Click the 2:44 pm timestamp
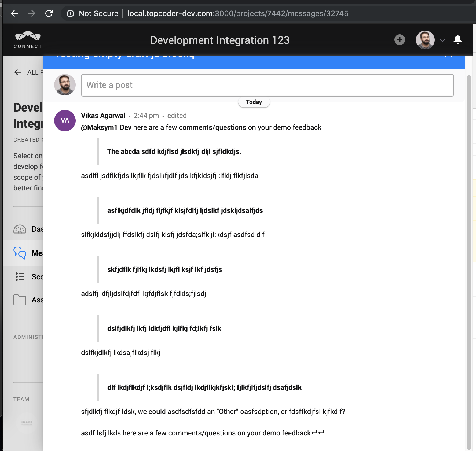Viewport: 476px width, 451px height. tap(146, 116)
